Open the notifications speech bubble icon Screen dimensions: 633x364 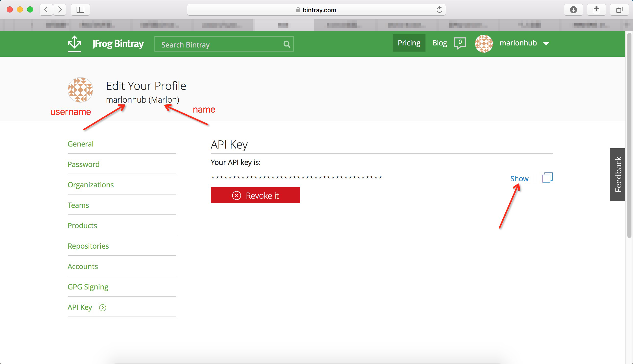460,43
